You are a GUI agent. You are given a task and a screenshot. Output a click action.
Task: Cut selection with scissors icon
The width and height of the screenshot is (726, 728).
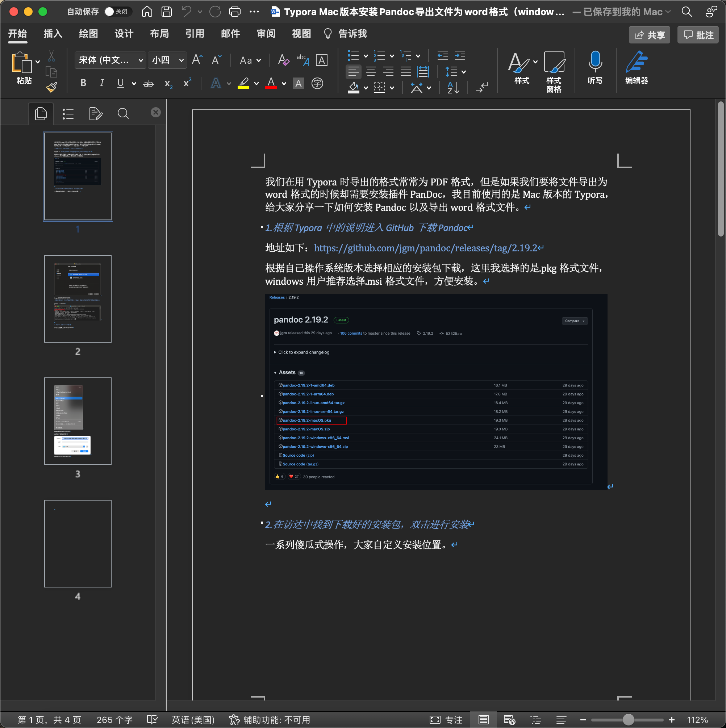click(51, 57)
